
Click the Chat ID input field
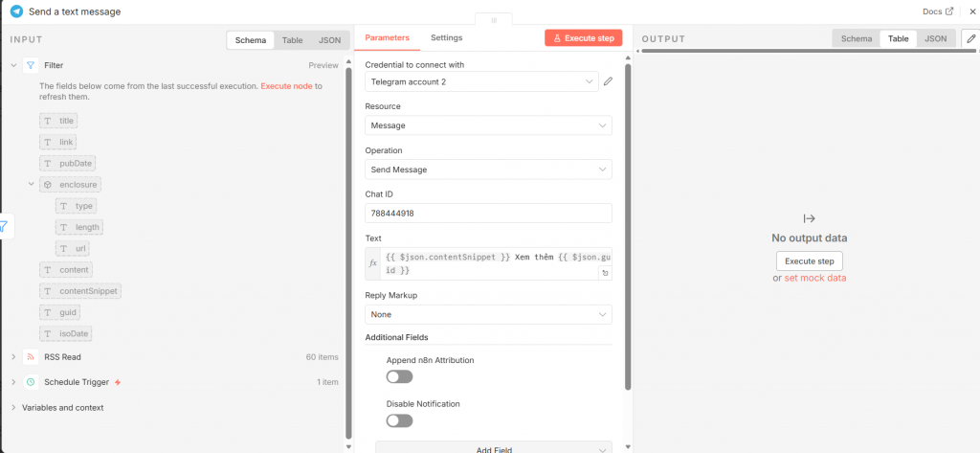488,214
